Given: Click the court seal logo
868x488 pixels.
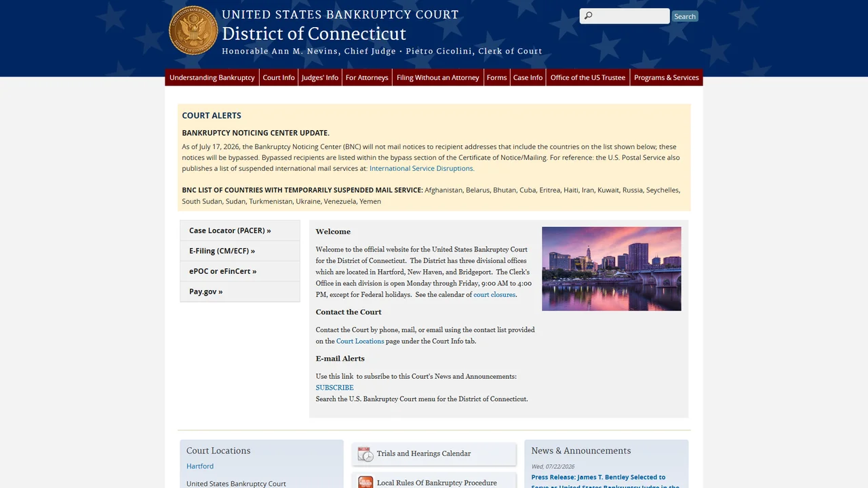Looking at the screenshot, I should click(x=193, y=30).
